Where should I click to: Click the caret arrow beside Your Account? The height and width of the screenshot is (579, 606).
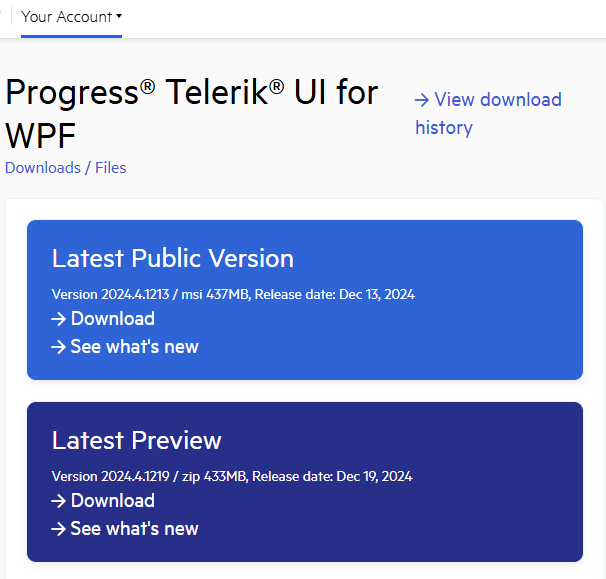pos(119,17)
